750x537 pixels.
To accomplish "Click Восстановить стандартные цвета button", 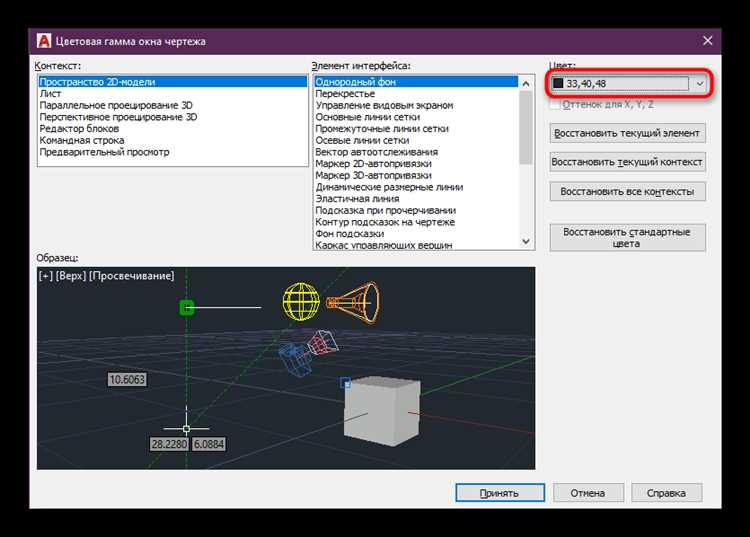I will (627, 238).
